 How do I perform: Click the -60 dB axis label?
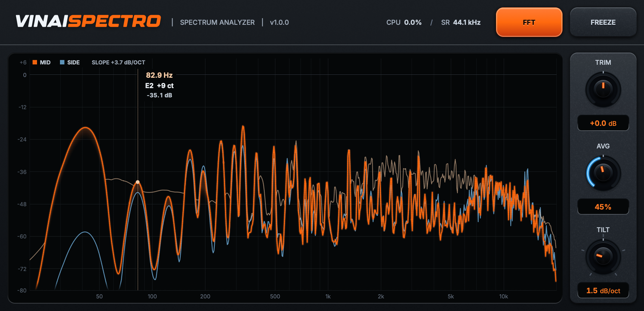click(x=22, y=237)
